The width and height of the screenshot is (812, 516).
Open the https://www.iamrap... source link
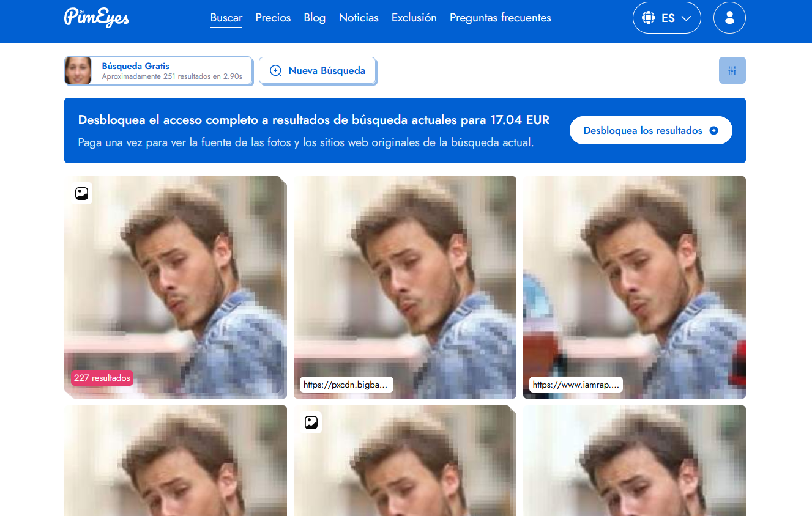576,385
